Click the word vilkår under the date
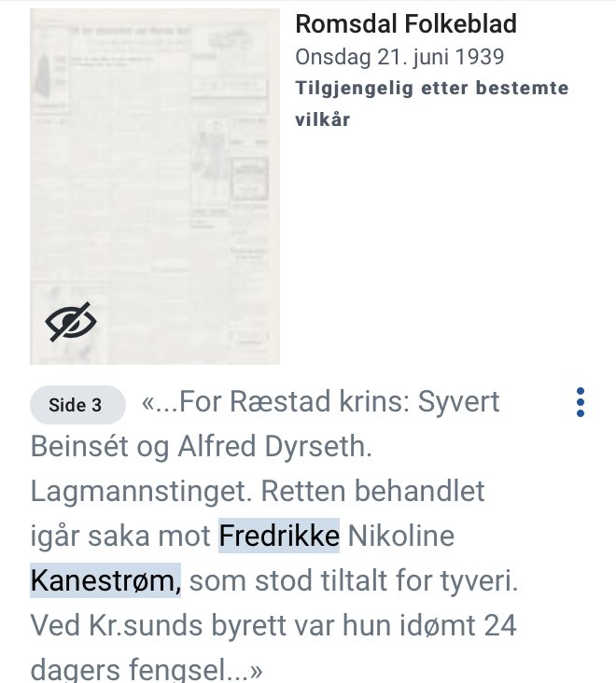This screenshot has width=616, height=683. (x=322, y=119)
